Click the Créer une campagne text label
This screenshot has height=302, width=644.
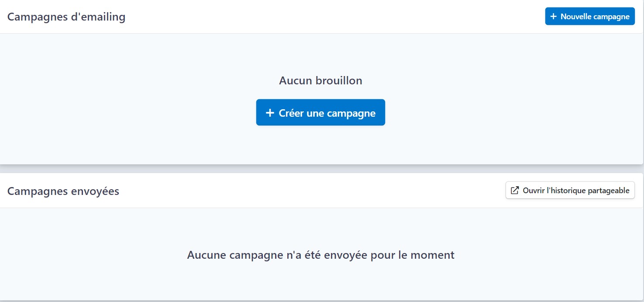[327, 113]
